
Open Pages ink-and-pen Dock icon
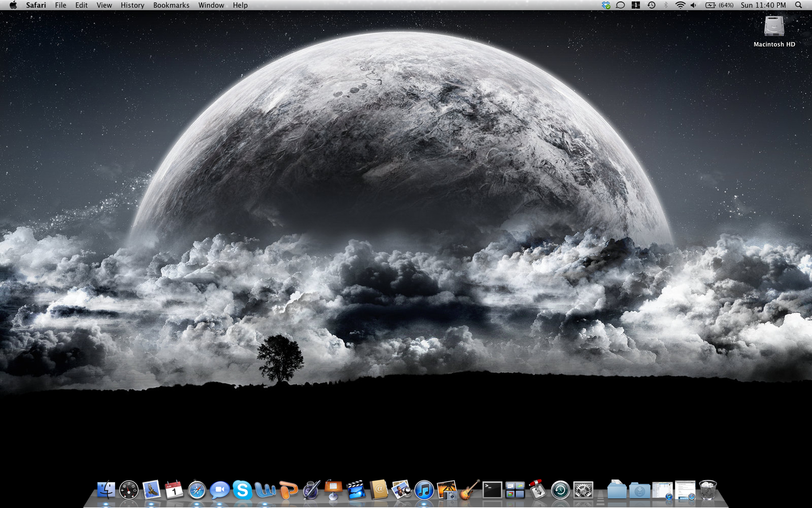[311, 490]
